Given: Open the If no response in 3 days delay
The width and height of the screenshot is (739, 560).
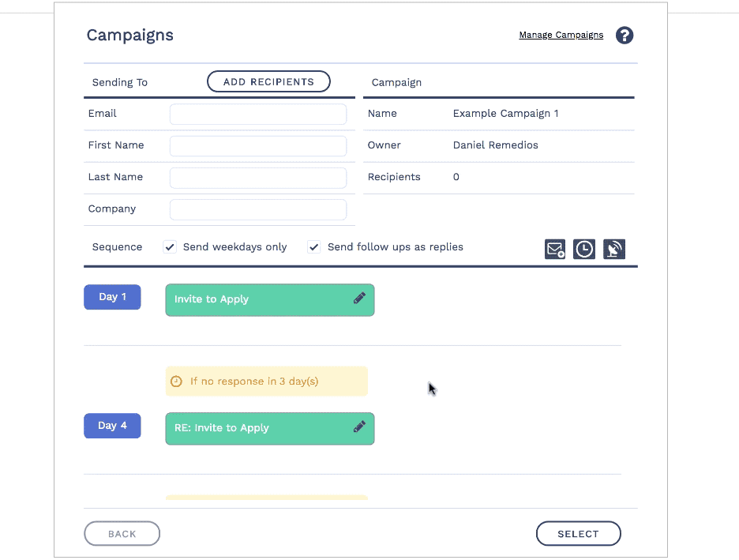Looking at the screenshot, I should (x=266, y=381).
